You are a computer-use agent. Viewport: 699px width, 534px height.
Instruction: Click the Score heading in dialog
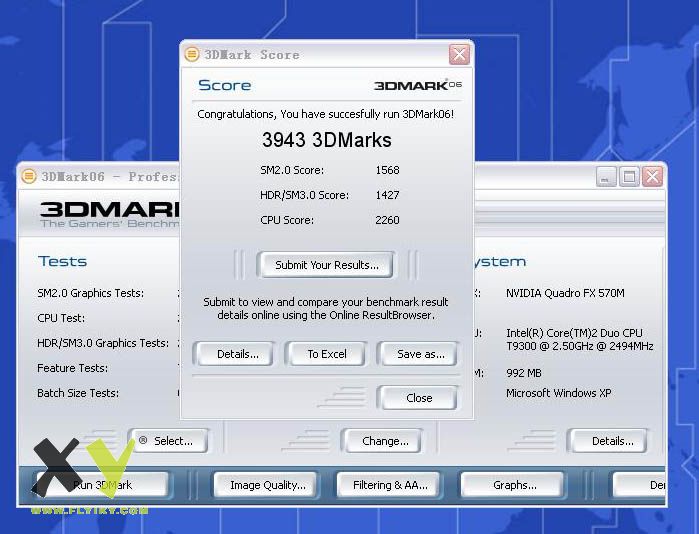(224, 85)
